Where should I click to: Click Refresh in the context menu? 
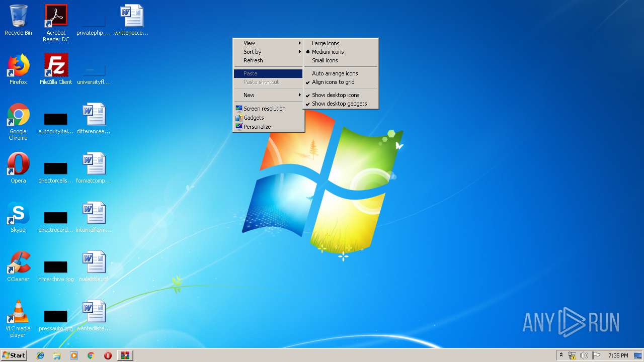coord(268,60)
